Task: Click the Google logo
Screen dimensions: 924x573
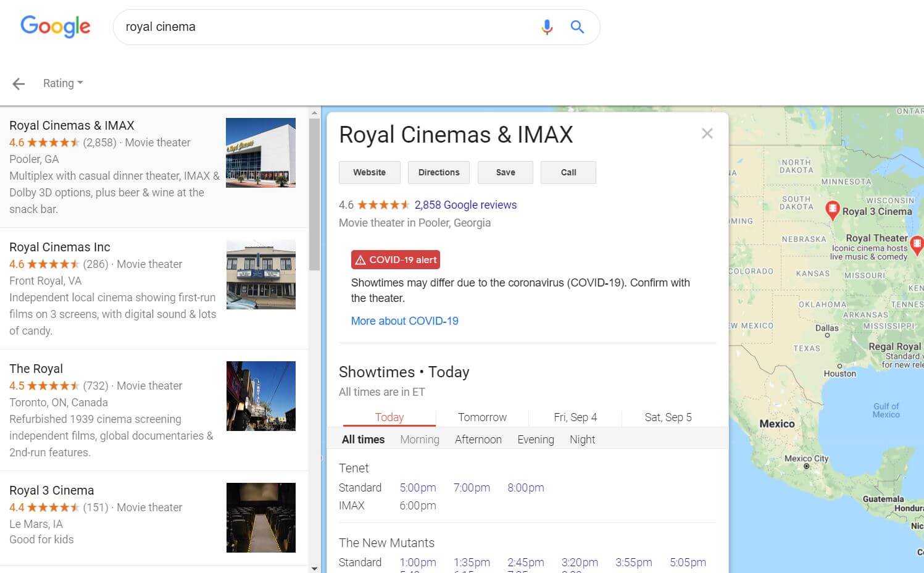Action: [56, 27]
